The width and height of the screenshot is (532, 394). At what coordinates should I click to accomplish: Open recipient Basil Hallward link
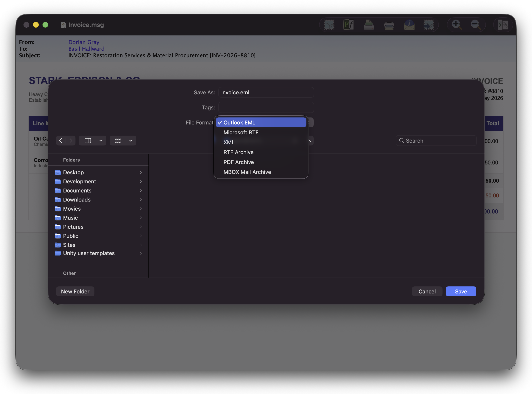[86, 49]
